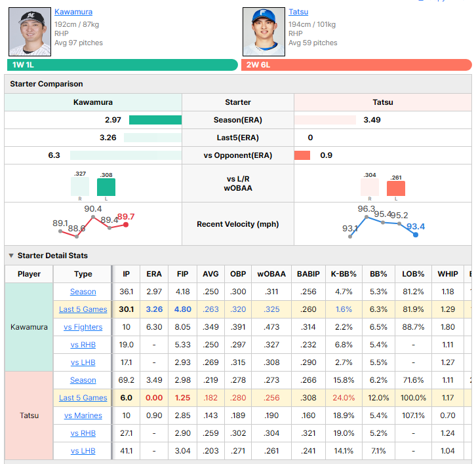The height and width of the screenshot is (464, 476).
Task: Click the OBP column header
Action: (238, 274)
